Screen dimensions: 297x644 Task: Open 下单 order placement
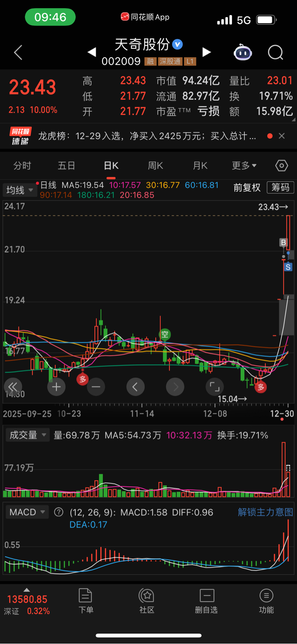pos(85,601)
